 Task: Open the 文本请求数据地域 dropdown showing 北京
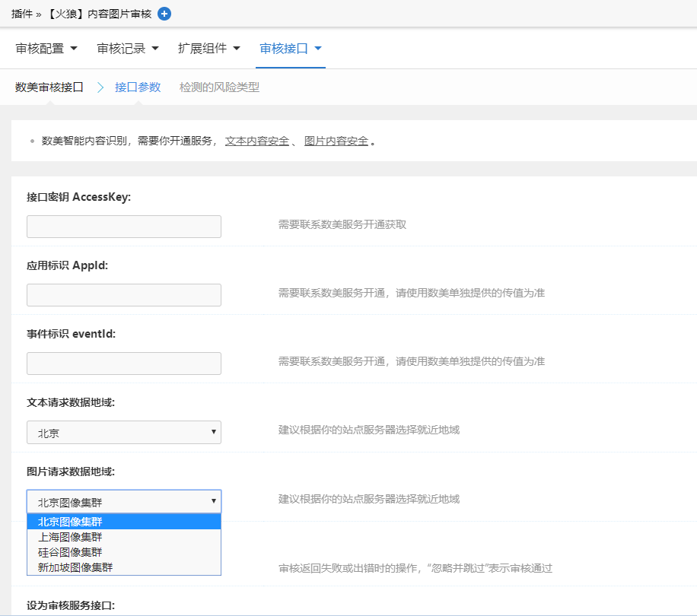point(123,432)
